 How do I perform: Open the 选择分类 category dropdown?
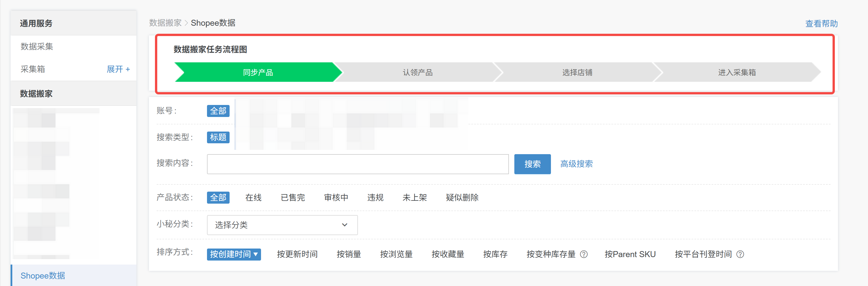click(x=282, y=225)
